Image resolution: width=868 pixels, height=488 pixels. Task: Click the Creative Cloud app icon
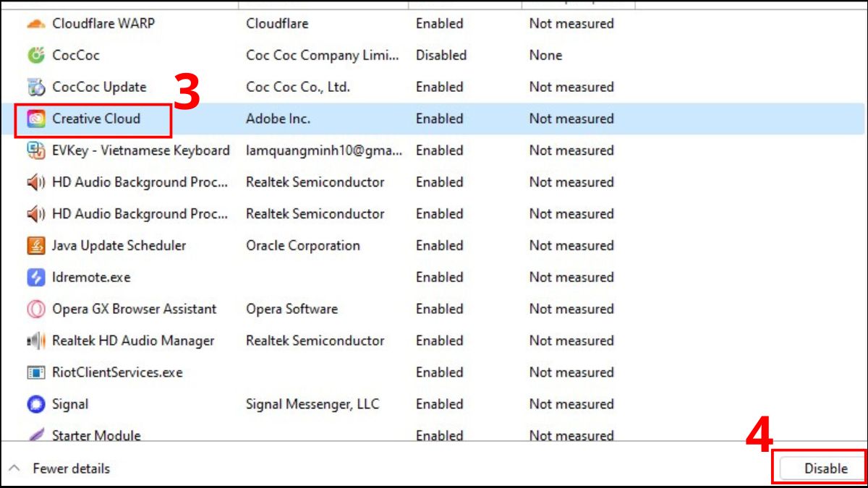coord(35,119)
